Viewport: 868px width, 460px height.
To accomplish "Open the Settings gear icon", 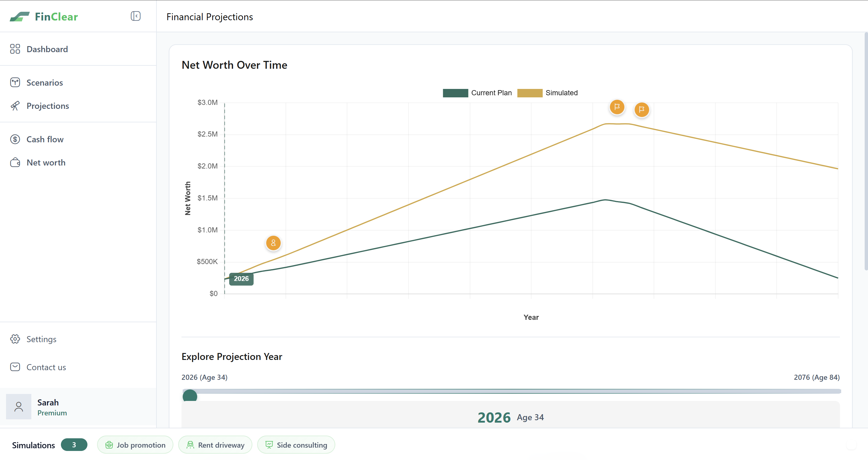I will click(15, 339).
